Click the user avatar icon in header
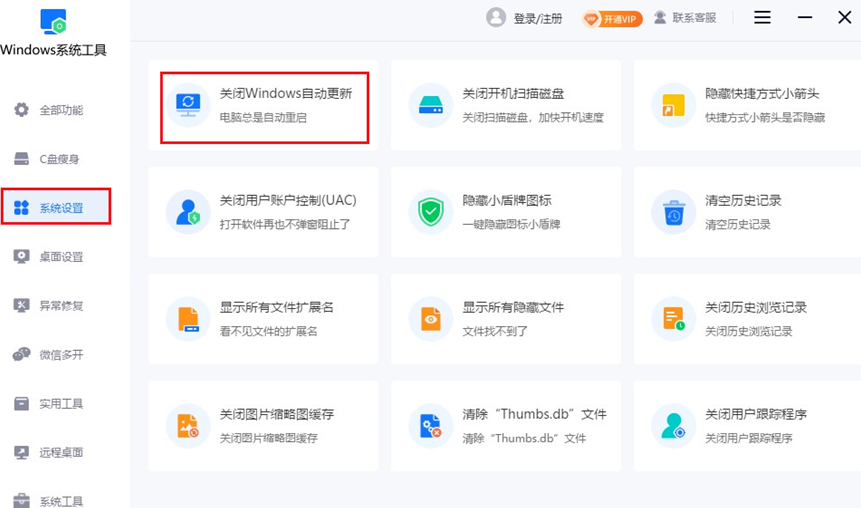This screenshot has width=861, height=508. coord(496,18)
